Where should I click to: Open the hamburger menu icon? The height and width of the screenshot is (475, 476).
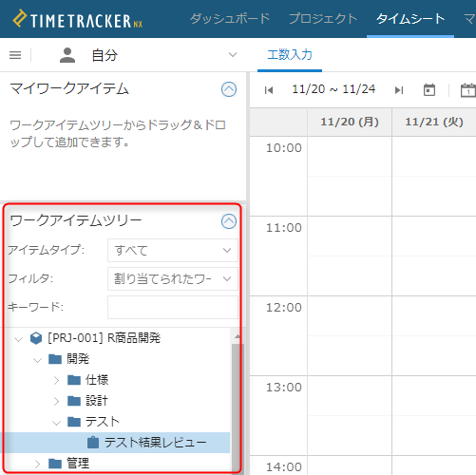point(15,55)
